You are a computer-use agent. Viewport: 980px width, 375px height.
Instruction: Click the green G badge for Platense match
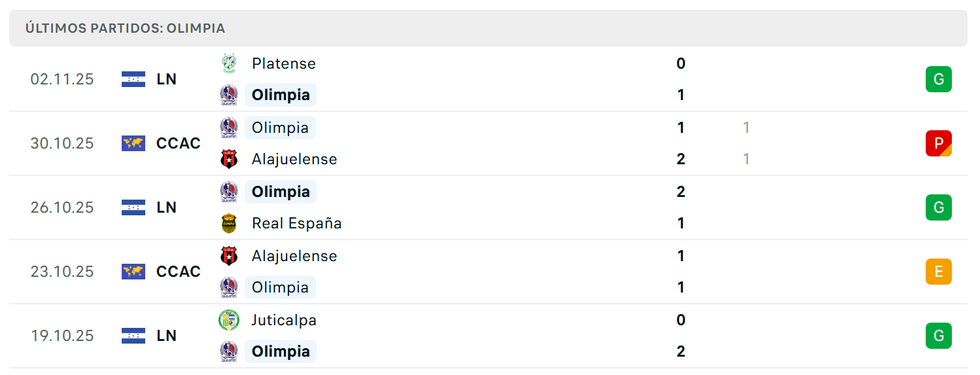(939, 79)
